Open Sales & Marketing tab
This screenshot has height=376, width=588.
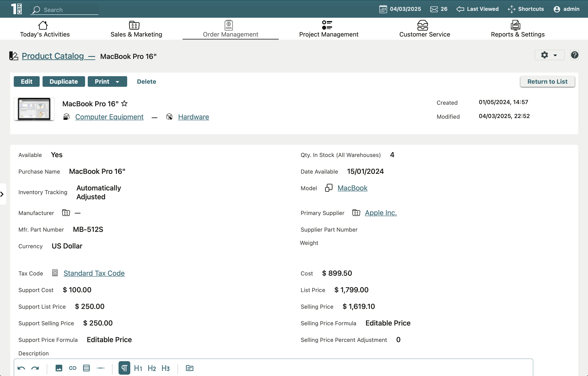tap(136, 29)
